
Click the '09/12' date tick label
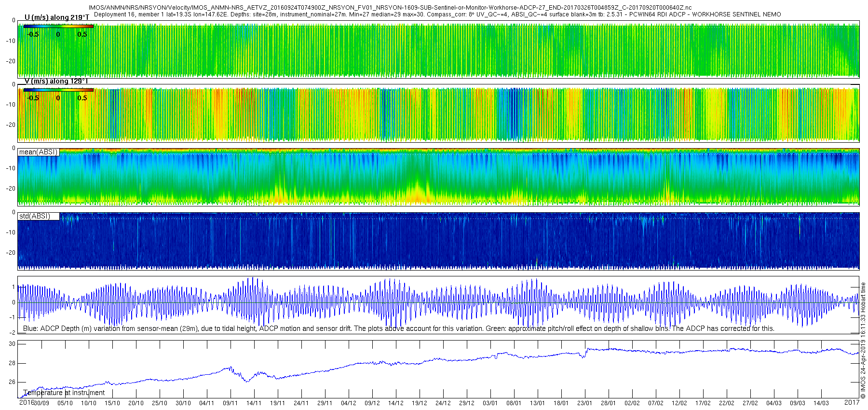[x=372, y=403]
